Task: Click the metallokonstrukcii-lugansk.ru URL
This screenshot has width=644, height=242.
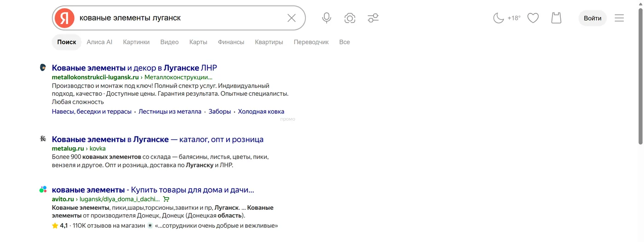Action: pyautogui.click(x=95, y=77)
